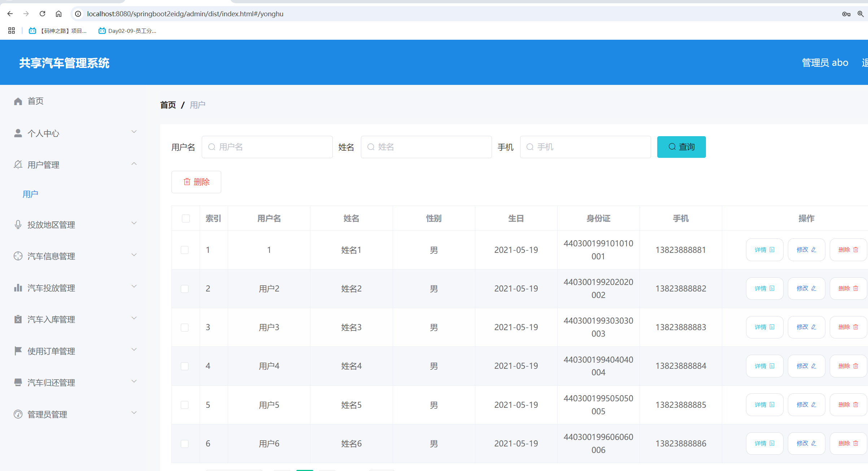Image resolution: width=868 pixels, height=471 pixels.
Task: Expand the 个人中心 menu chevron
Action: (134, 131)
